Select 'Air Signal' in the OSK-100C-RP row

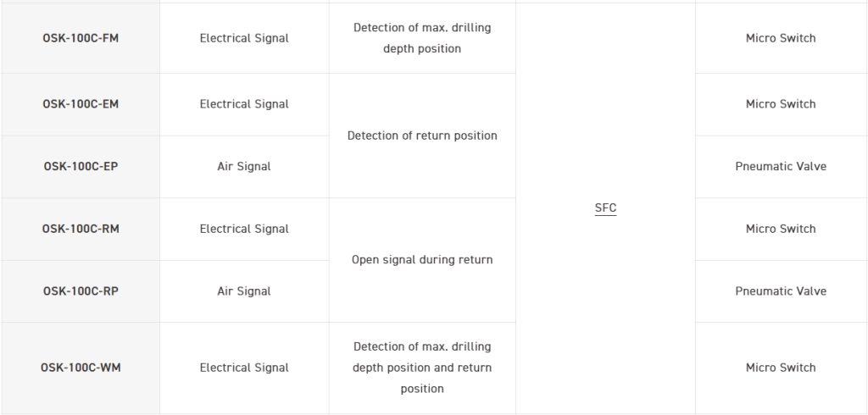(x=244, y=291)
